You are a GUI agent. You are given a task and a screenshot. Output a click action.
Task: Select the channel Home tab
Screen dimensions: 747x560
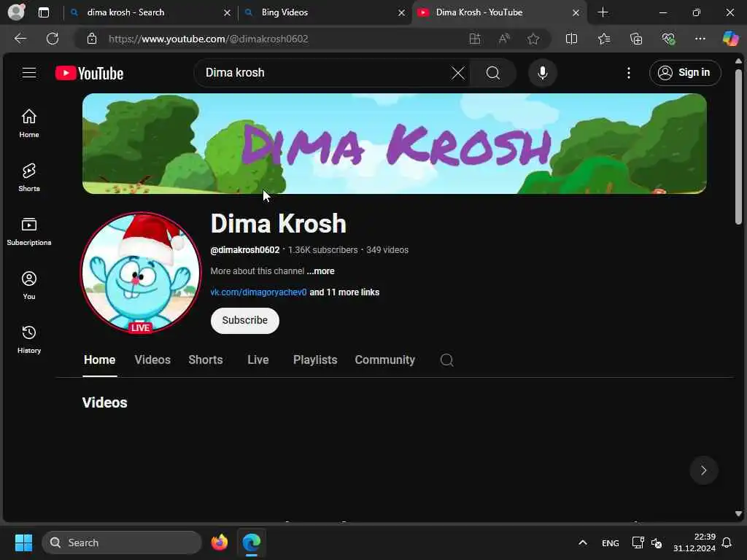click(x=99, y=360)
